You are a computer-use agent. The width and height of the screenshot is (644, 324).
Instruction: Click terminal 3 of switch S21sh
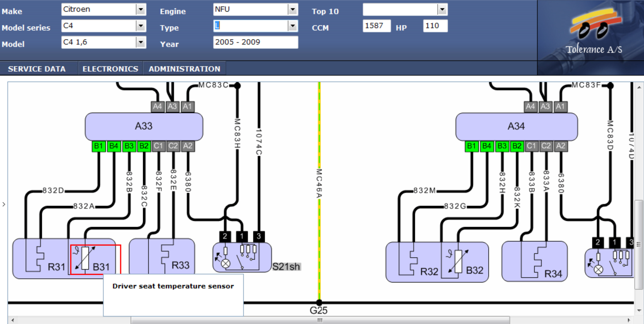pyautogui.click(x=259, y=236)
